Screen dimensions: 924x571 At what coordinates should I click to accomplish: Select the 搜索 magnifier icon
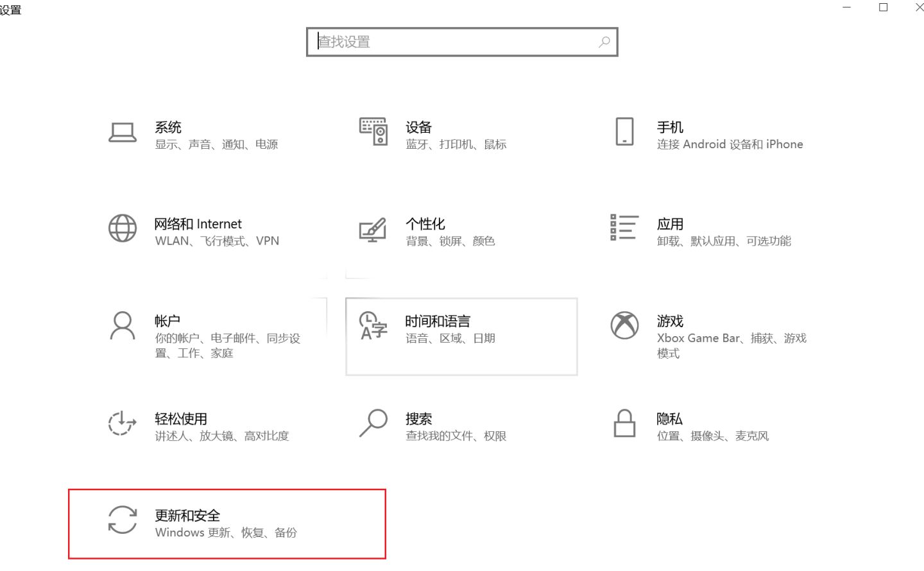(x=373, y=424)
